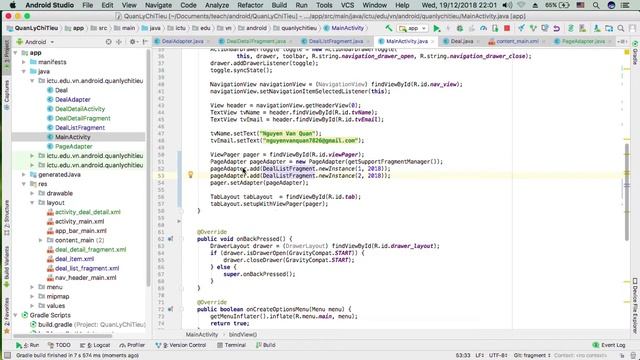Click override gutter marker beside onCreateOptionsMenu
The image size is (640, 360).
coord(170,309)
